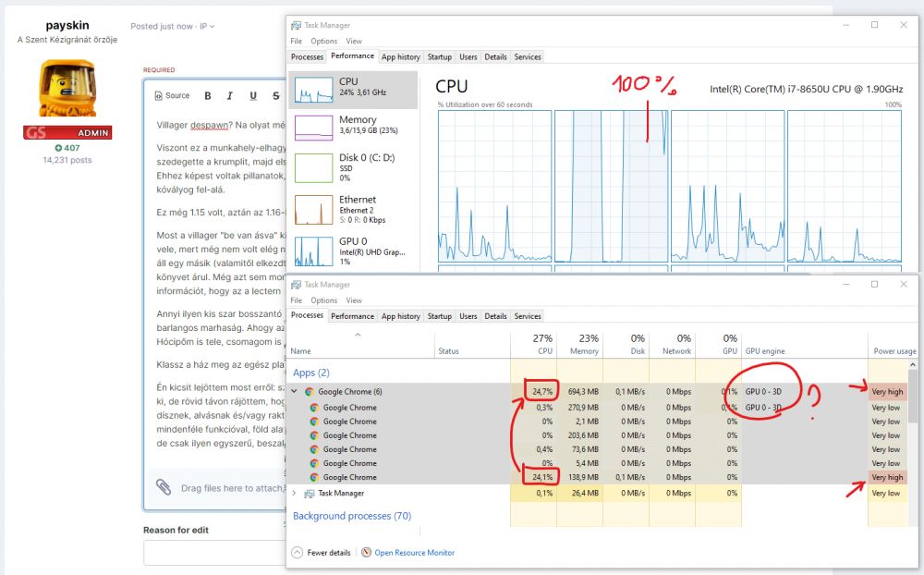Screen dimensions: 924x575
Task: Click the 14,231 posts count
Action: coord(67,160)
